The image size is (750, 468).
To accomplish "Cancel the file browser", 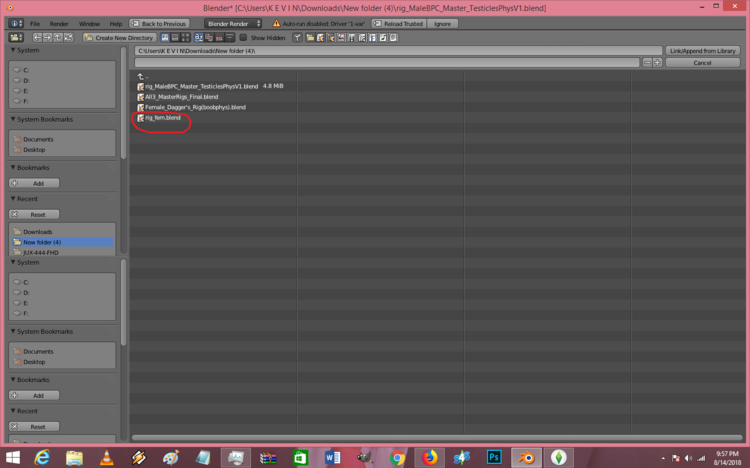I will 702,63.
